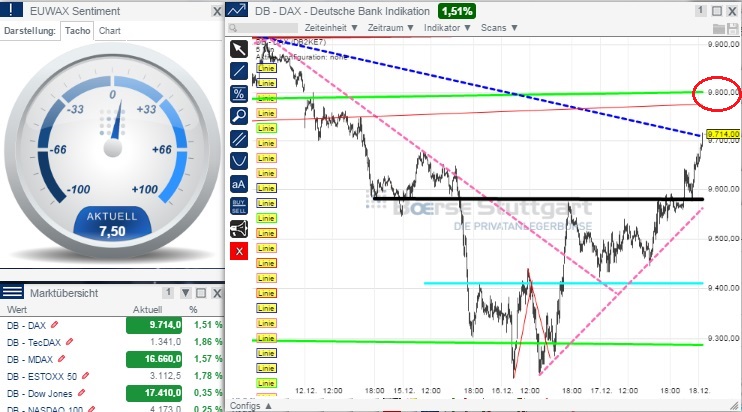Click the pencil icon next to DB - DAX
This screenshot has width=742, height=412.
click(55, 324)
